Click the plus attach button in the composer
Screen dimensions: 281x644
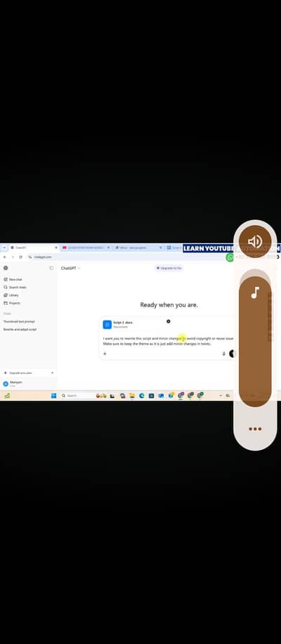pyautogui.click(x=105, y=354)
